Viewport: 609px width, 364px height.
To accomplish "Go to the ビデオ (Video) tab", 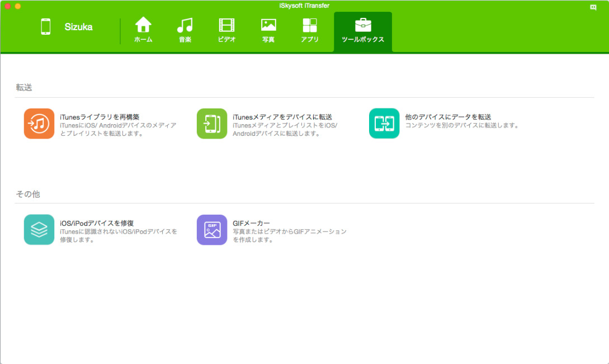I will pyautogui.click(x=226, y=30).
